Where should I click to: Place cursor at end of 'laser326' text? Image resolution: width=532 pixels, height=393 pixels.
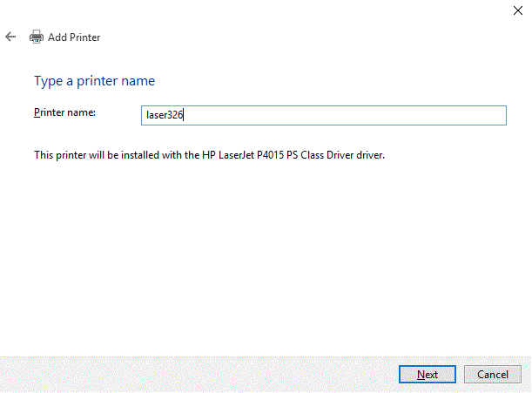[x=185, y=115]
